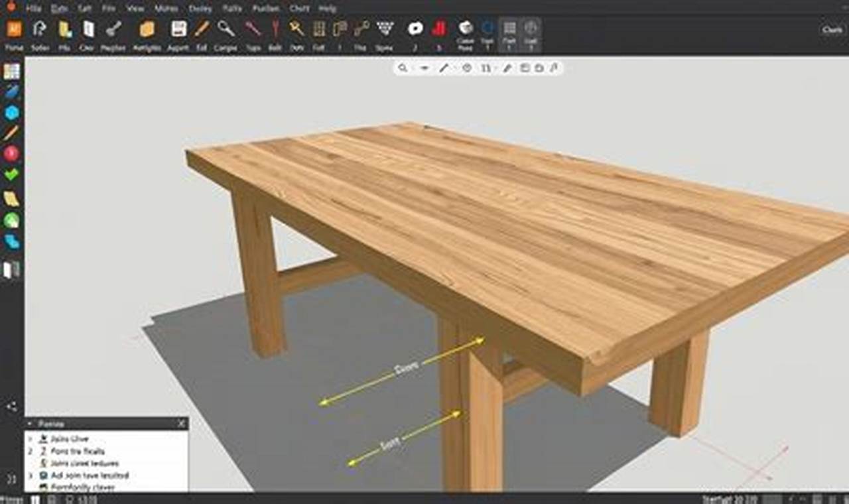The width and height of the screenshot is (849, 504).
Task: Pick the orange box Paint tool in the toolbar
Action: [x=147, y=29]
